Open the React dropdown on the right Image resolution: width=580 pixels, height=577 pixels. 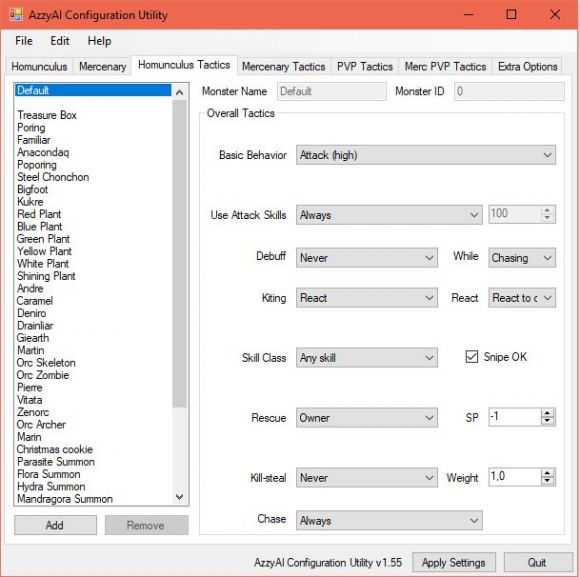pyautogui.click(x=522, y=298)
